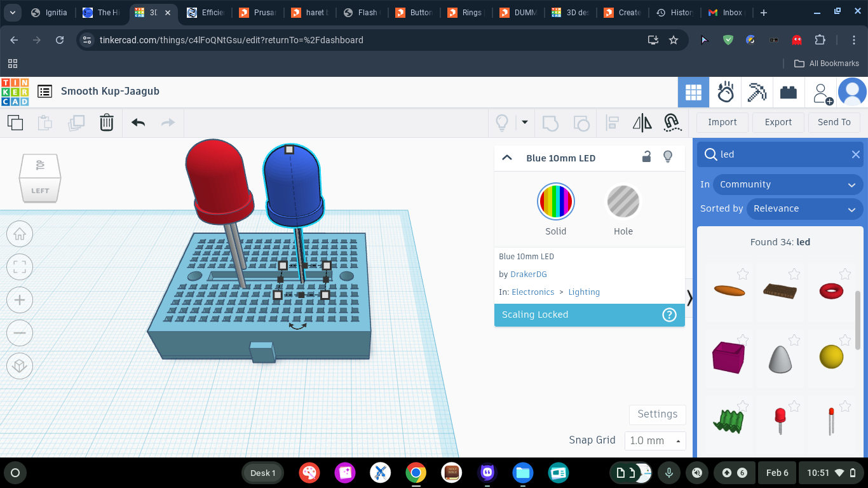Viewport: 868px width, 488px height.
Task: Undo the last action
Action: [x=138, y=122]
